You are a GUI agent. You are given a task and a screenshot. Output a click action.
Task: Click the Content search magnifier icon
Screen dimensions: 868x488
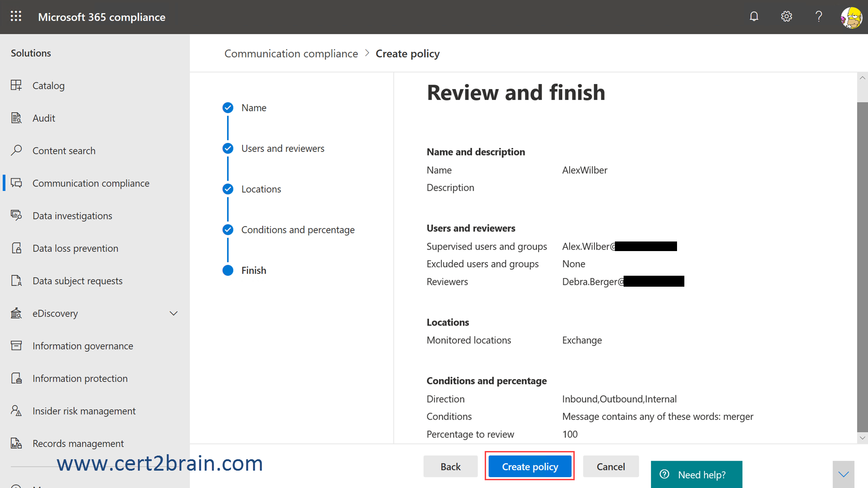click(16, 150)
